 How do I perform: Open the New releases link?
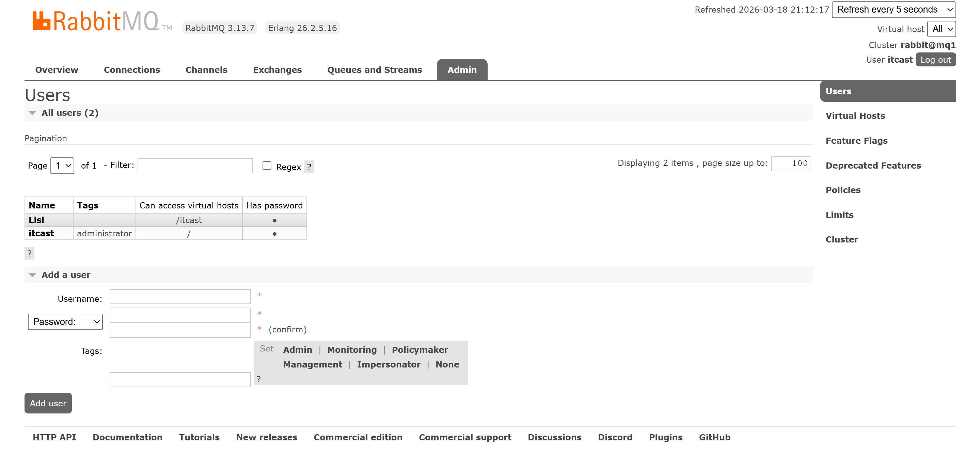[x=267, y=437]
